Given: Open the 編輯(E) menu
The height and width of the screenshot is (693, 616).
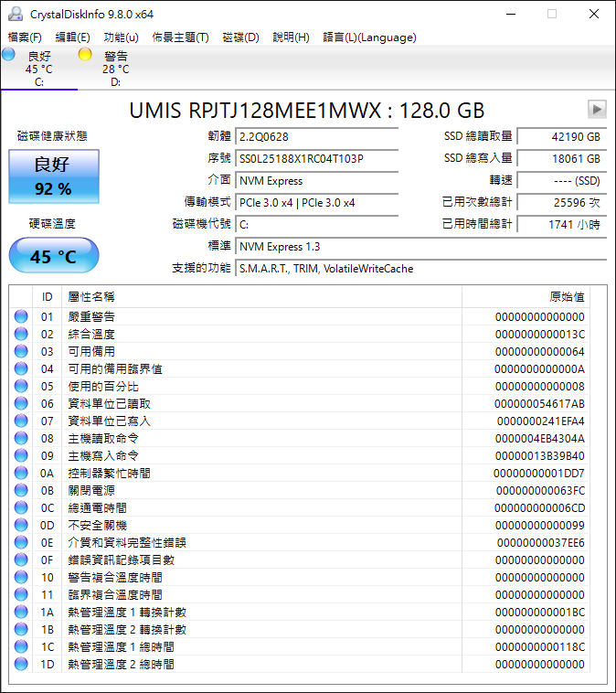Looking at the screenshot, I should coord(72,37).
